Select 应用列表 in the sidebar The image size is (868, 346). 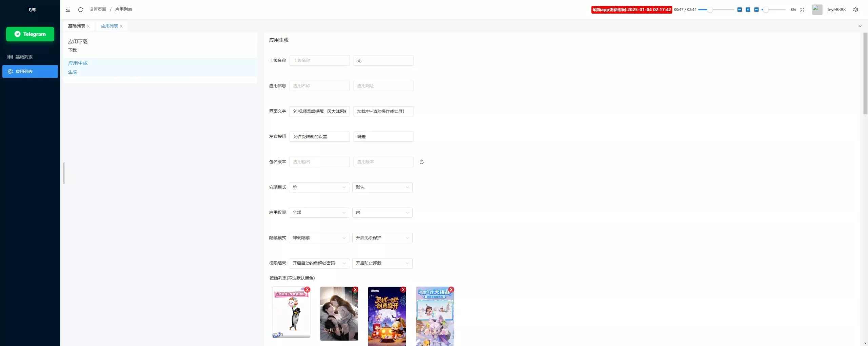tap(30, 72)
